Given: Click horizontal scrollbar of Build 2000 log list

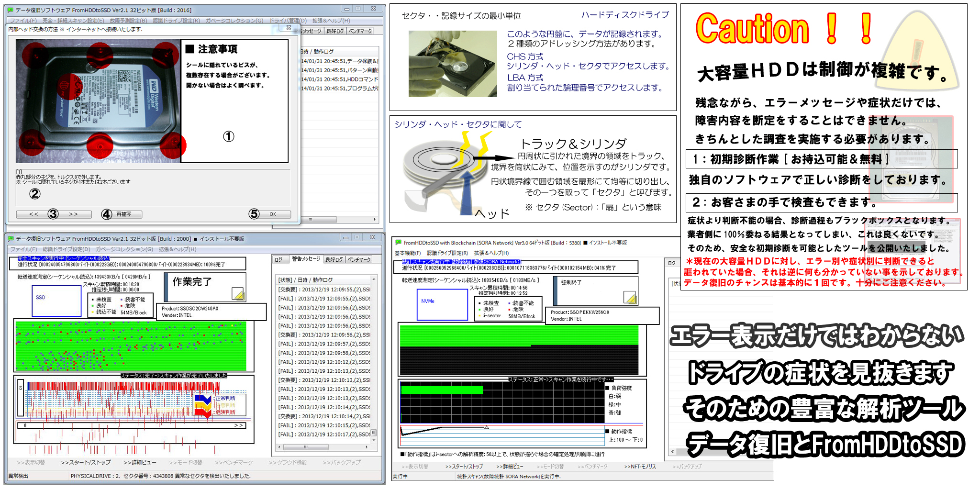Looking at the screenshot, I should 306,447.
